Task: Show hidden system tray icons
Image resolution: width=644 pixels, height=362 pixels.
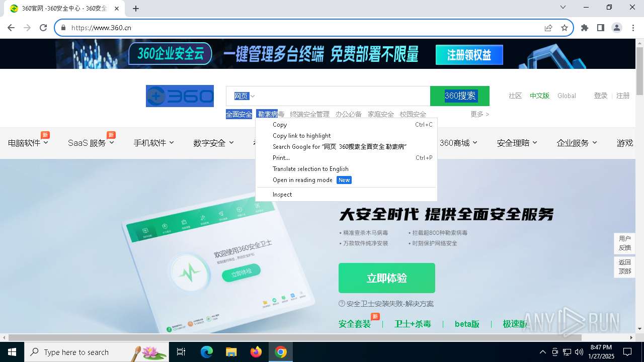Action: [x=542, y=352]
